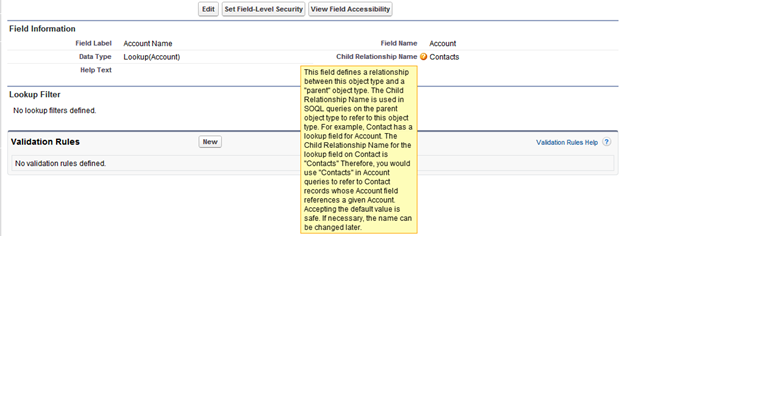Viewport: 768px width, 403px height.
Task: Open the Validation Rules Help link
Action: coord(567,142)
